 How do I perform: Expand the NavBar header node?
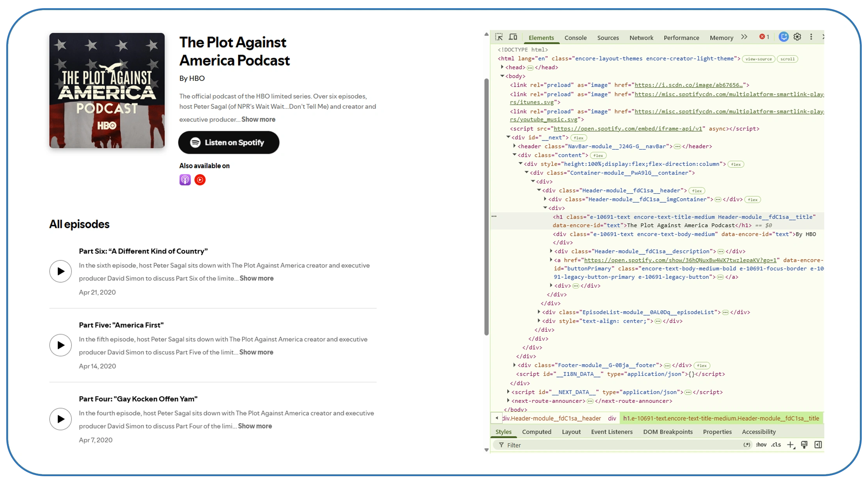coord(515,146)
